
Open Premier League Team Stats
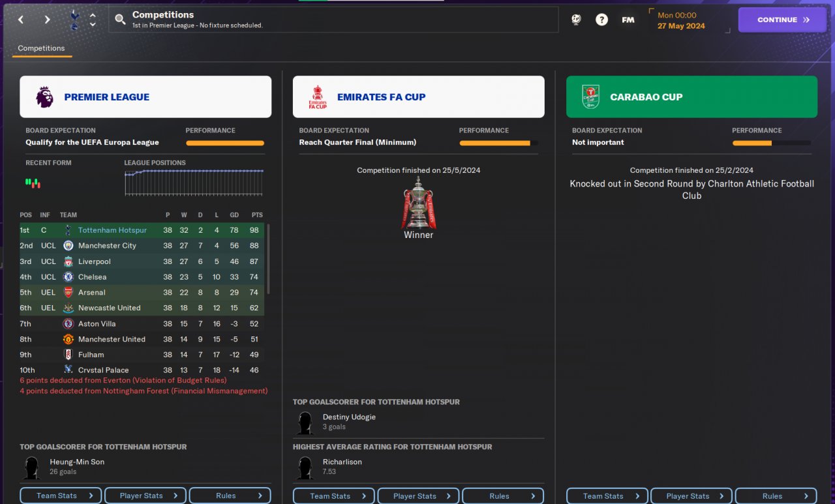(x=61, y=496)
